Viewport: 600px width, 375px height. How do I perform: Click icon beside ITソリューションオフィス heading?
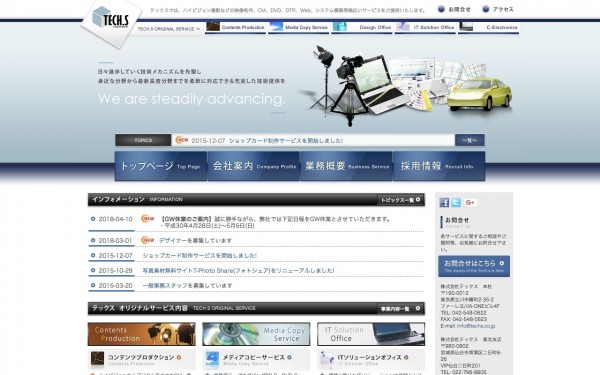[x=327, y=359]
